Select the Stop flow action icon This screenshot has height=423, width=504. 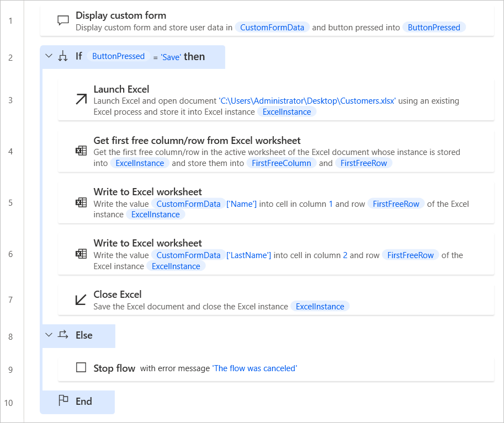click(x=81, y=368)
